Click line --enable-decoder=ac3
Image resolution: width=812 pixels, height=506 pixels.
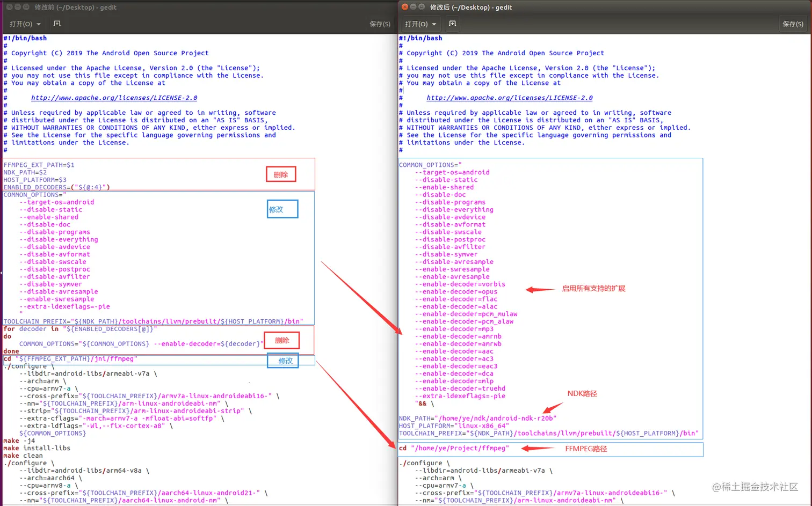[x=454, y=359]
